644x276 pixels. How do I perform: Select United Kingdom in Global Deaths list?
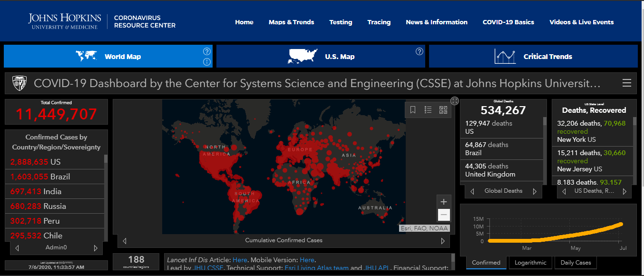click(x=501, y=170)
